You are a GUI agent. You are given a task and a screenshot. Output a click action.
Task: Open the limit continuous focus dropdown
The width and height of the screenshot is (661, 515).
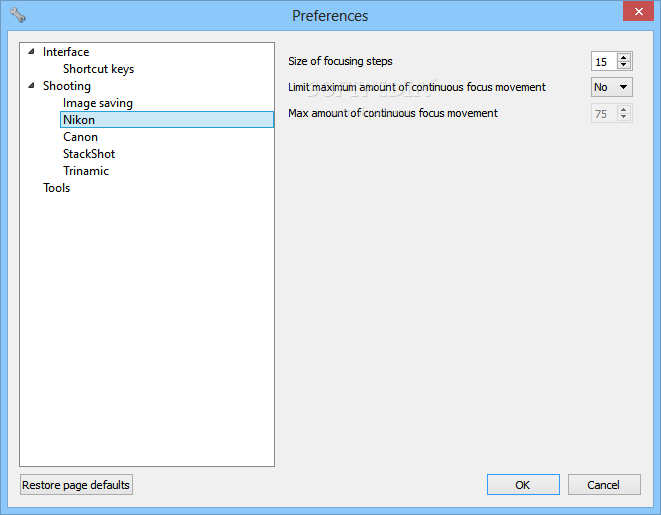[x=612, y=87]
